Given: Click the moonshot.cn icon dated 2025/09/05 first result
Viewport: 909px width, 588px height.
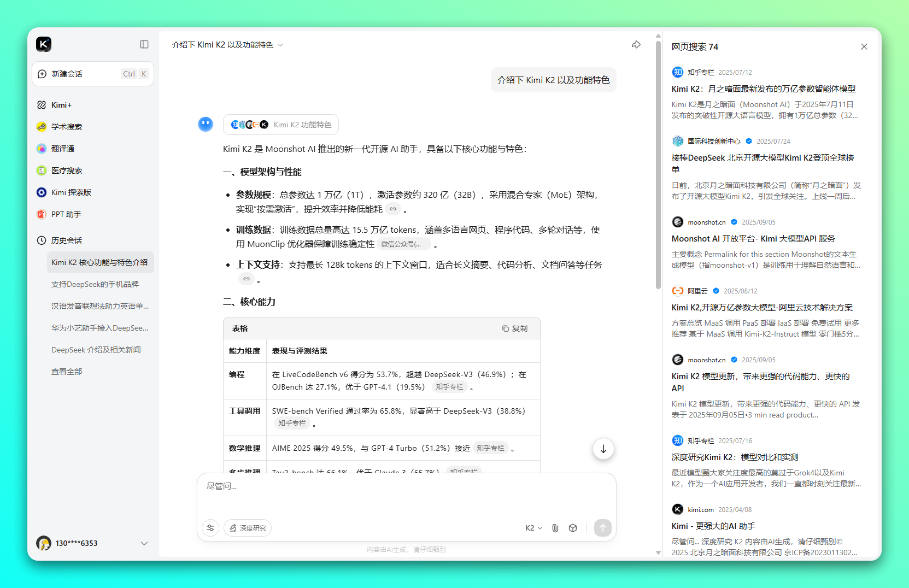Looking at the screenshot, I should 678,222.
